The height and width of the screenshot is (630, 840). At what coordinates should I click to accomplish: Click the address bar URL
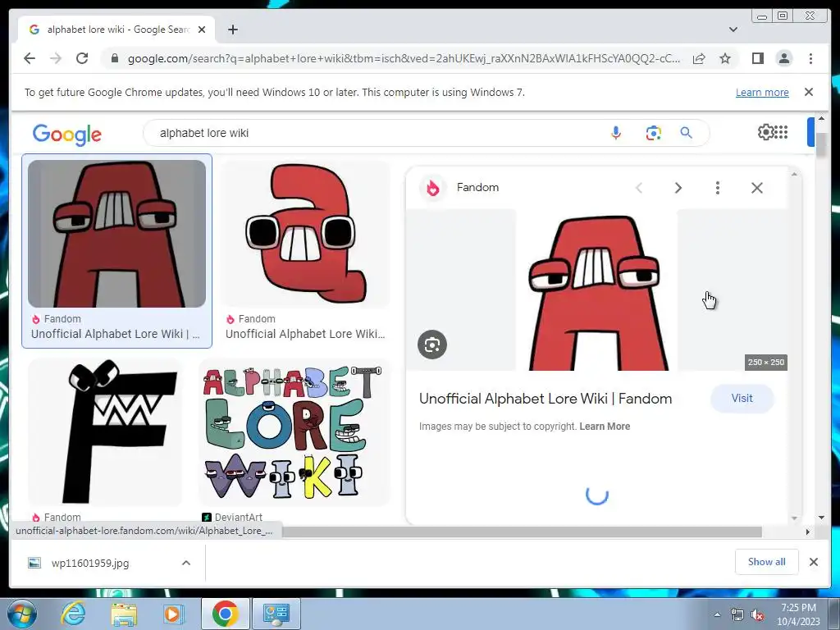[404, 58]
